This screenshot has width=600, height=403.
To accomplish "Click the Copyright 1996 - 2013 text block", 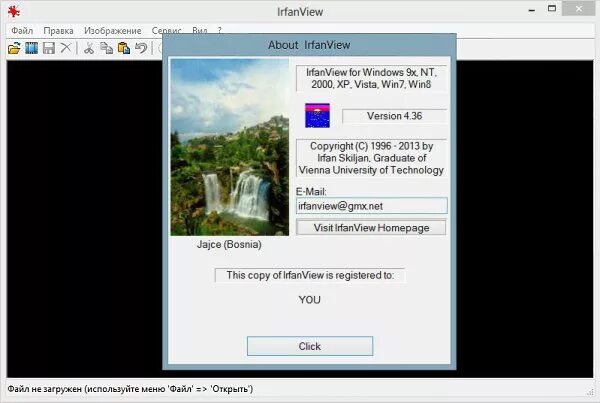I will click(x=372, y=158).
